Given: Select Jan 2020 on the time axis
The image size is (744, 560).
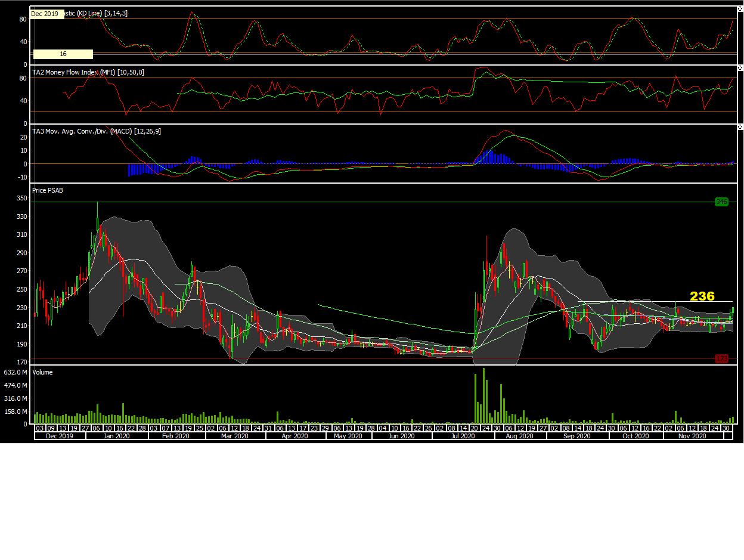Looking at the screenshot, I should (x=117, y=436).
